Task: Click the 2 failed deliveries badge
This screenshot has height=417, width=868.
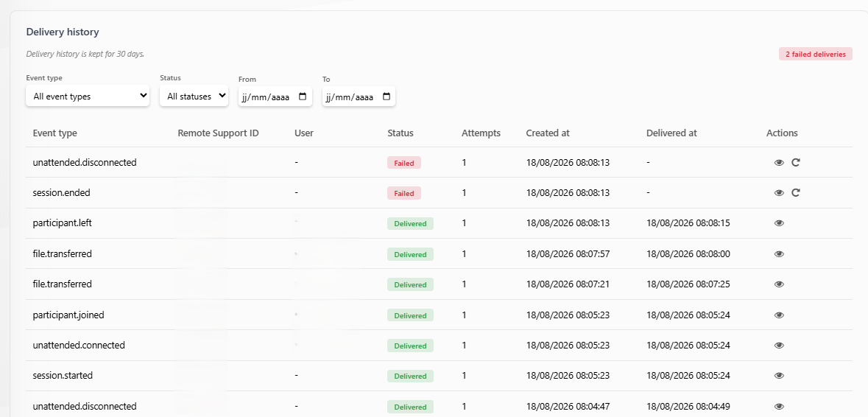Action: click(x=816, y=55)
